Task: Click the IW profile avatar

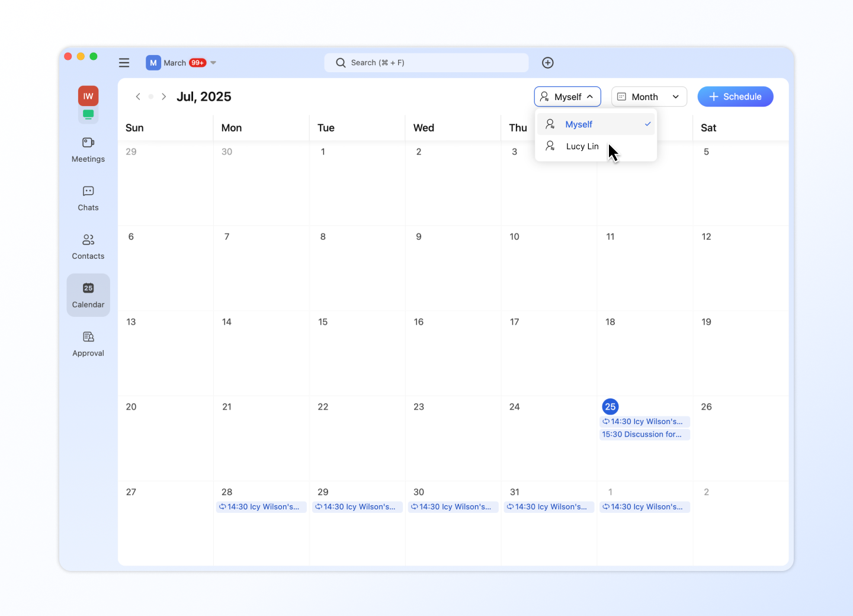Action: [88, 96]
